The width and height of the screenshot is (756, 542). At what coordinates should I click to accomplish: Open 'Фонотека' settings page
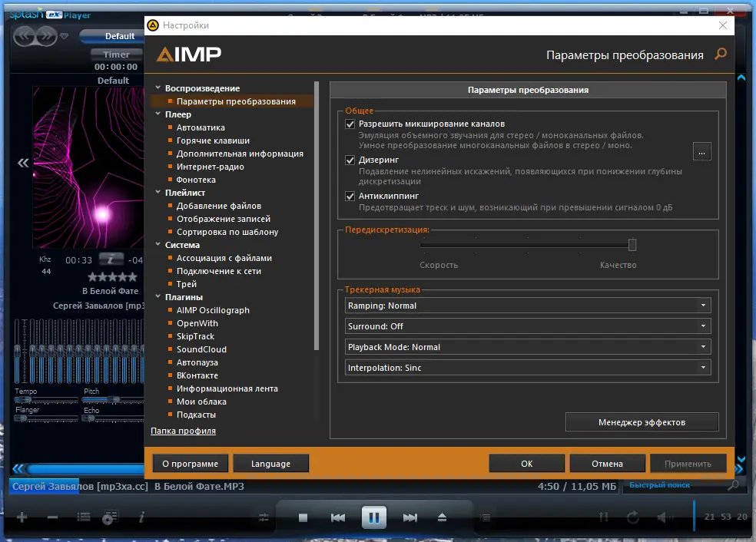pyautogui.click(x=196, y=179)
